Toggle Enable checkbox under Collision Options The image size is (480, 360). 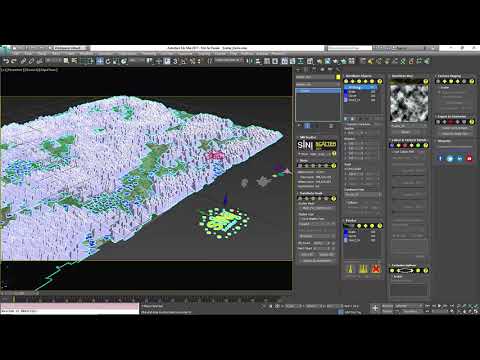[x=394, y=277]
